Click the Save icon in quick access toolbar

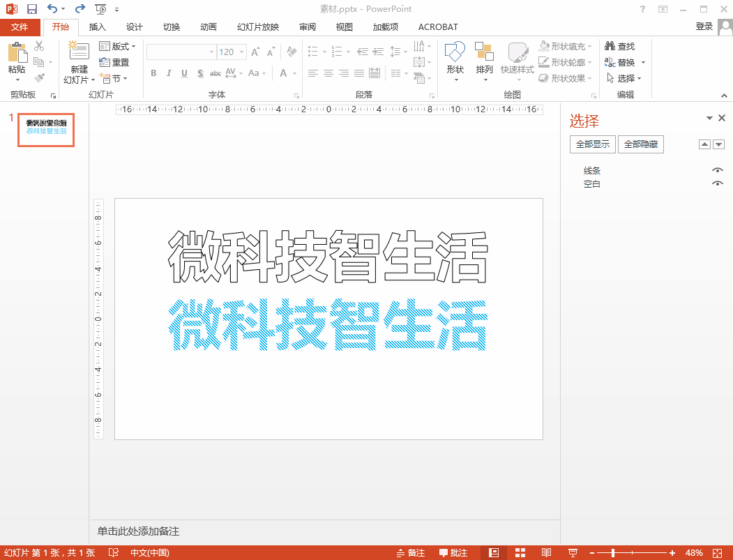pyautogui.click(x=32, y=9)
